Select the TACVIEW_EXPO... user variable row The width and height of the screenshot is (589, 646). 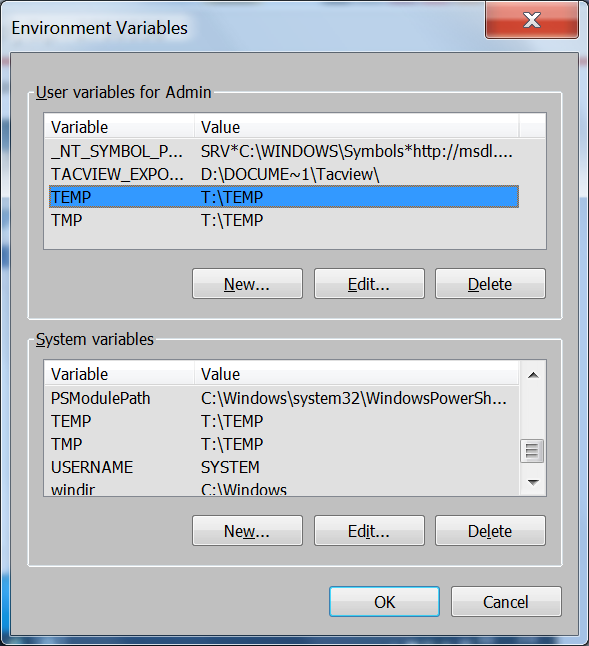click(x=284, y=174)
